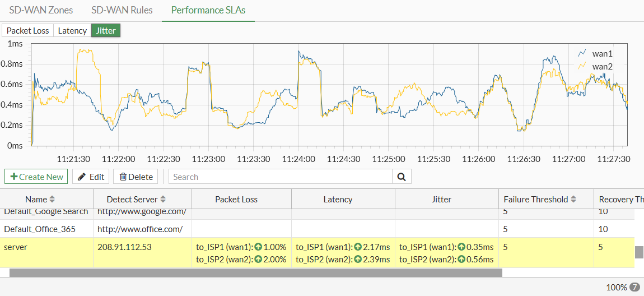Switch the chart to Packet Loss

(28, 31)
